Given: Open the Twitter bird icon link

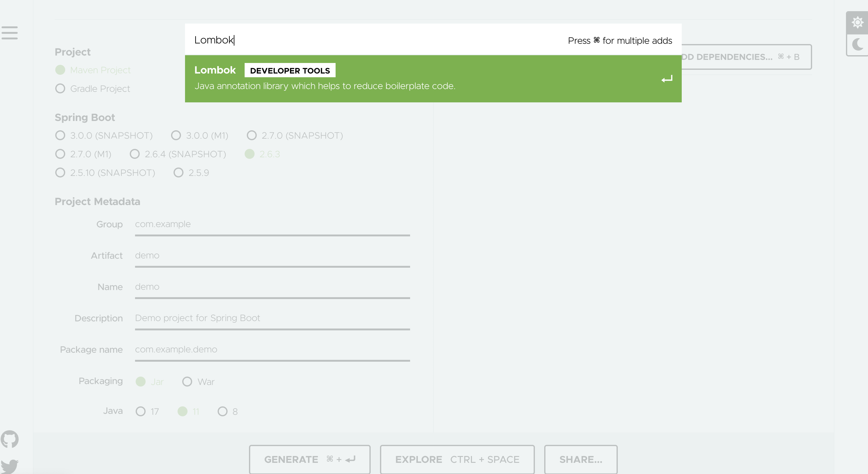Looking at the screenshot, I should 9,466.
